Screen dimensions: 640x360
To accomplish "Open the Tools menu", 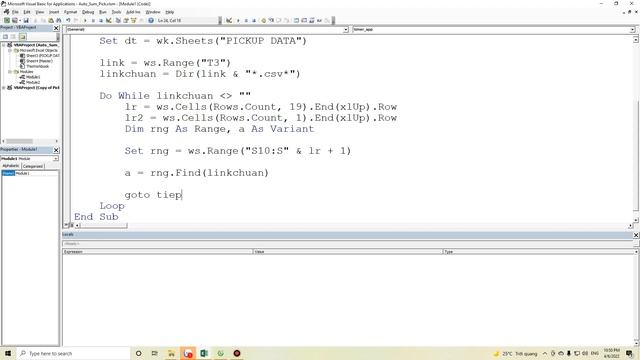I will (116, 12).
